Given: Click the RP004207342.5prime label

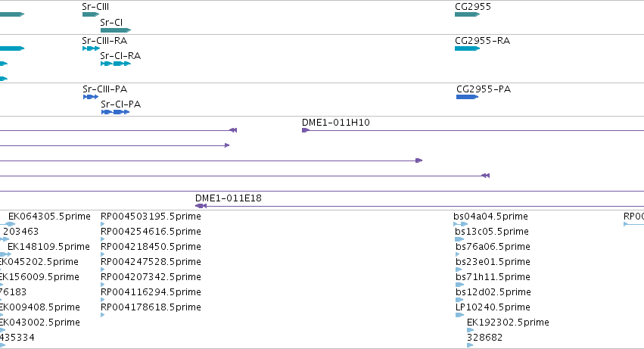Looking at the screenshot, I should pos(151,277).
